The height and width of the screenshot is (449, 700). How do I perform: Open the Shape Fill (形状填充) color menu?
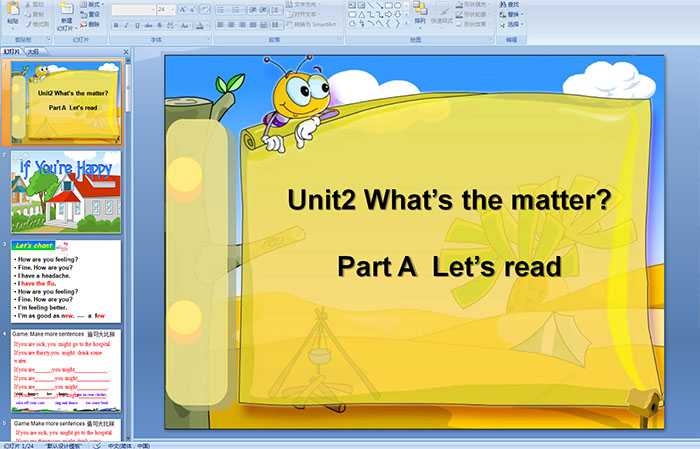point(474,4)
